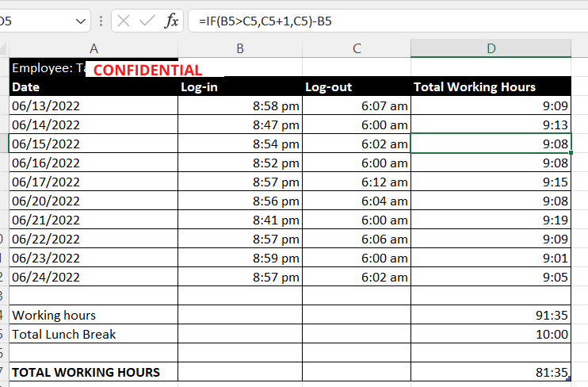Expand the Name Box dropdown arrow
The width and height of the screenshot is (588, 387).
pos(82,21)
